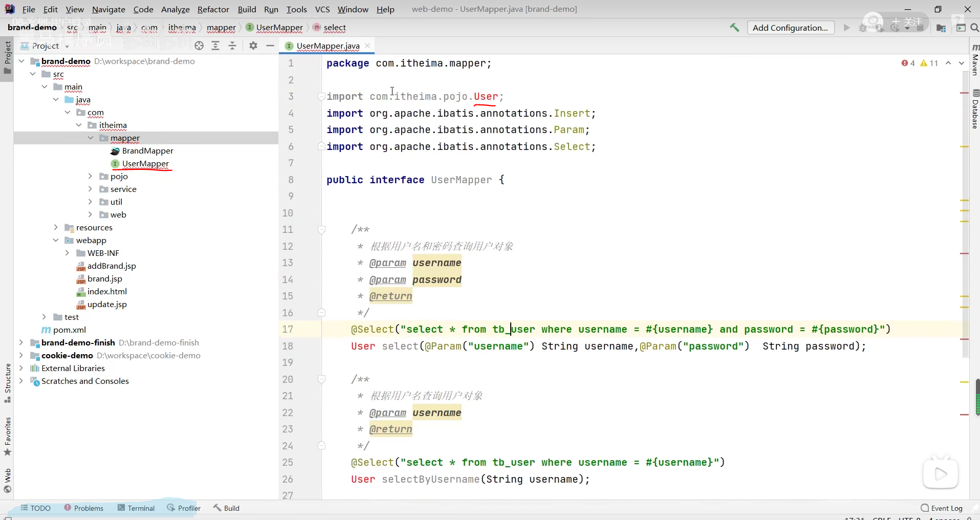Open BrandMapper file in project tree
The height and width of the screenshot is (520, 980).
tap(147, 150)
